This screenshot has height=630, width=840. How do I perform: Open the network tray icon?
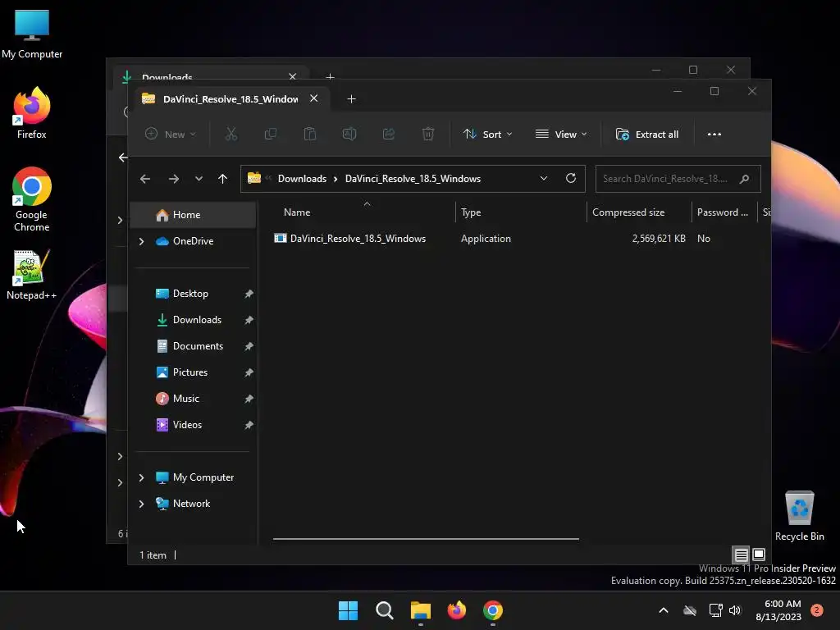pos(715,610)
